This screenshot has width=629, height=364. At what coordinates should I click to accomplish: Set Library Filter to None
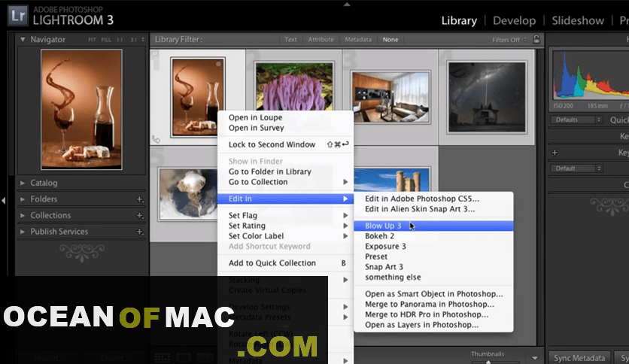coord(390,39)
